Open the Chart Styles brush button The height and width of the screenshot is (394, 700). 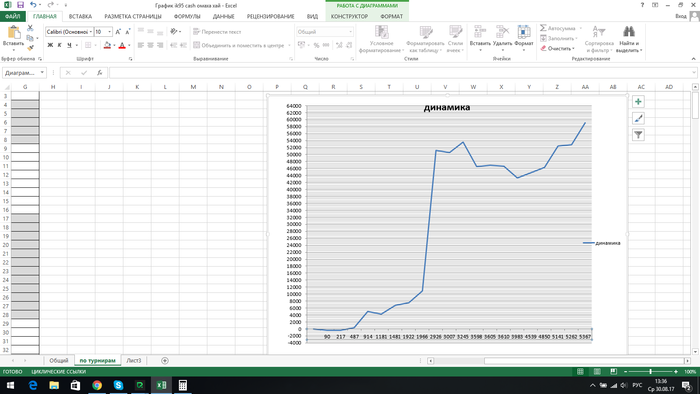[x=638, y=118]
